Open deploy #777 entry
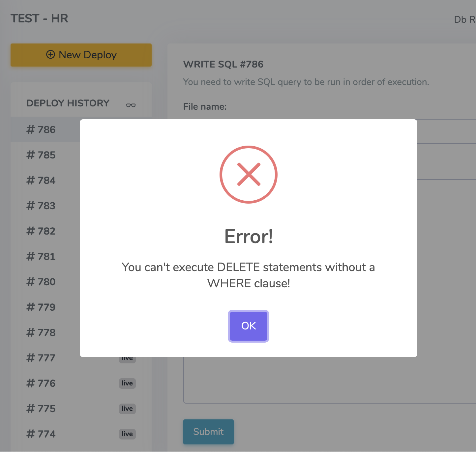The height and width of the screenshot is (452, 476). [x=41, y=358]
